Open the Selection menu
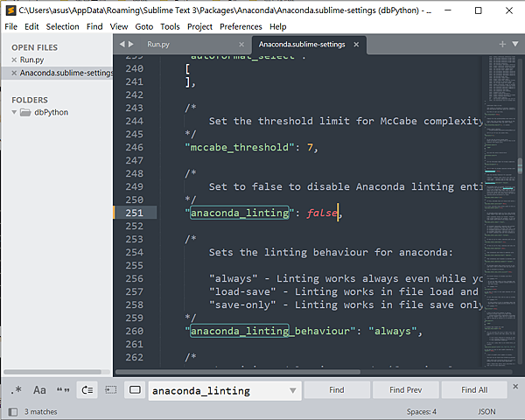The width and height of the screenshot is (525, 420). (x=63, y=26)
